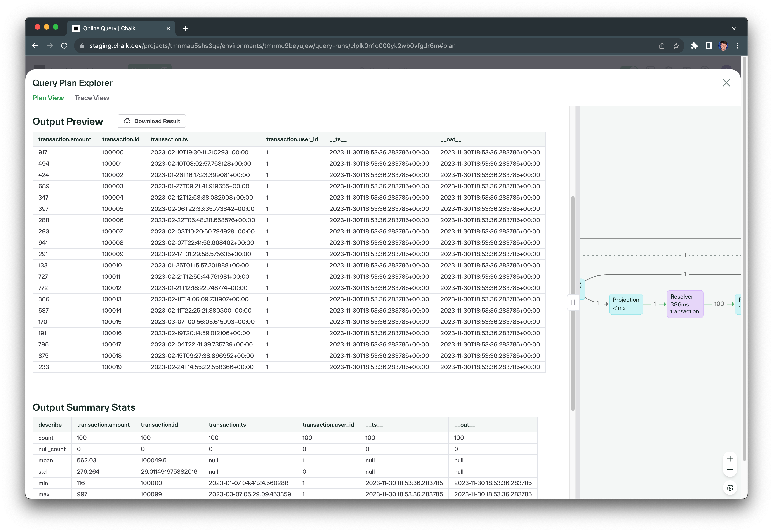This screenshot has width=773, height=532.
Task: Click the transaction.id header in Output Preview
Action: point(121,139)
